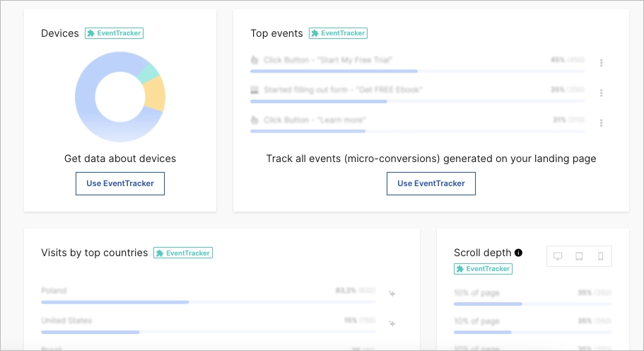Open options menu for Get FREE Ebook event
The height and width of the screenshot is (351, 644).
602,93
